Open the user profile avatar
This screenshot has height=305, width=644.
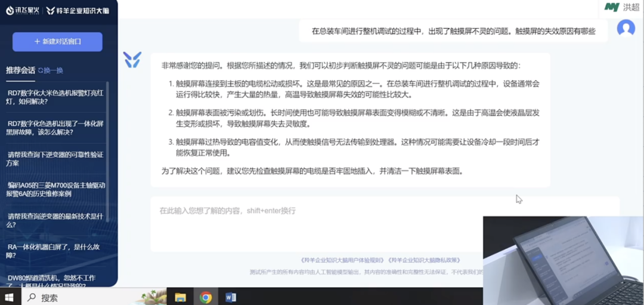(x=626, y=28)
